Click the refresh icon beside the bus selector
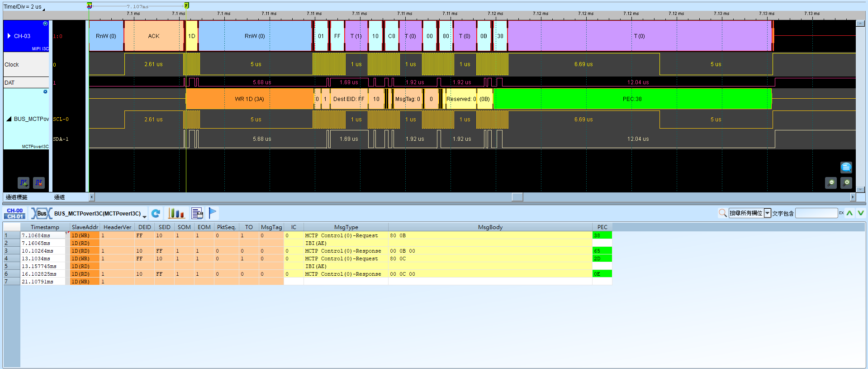868x369 pixels. (x=156, y=213)
